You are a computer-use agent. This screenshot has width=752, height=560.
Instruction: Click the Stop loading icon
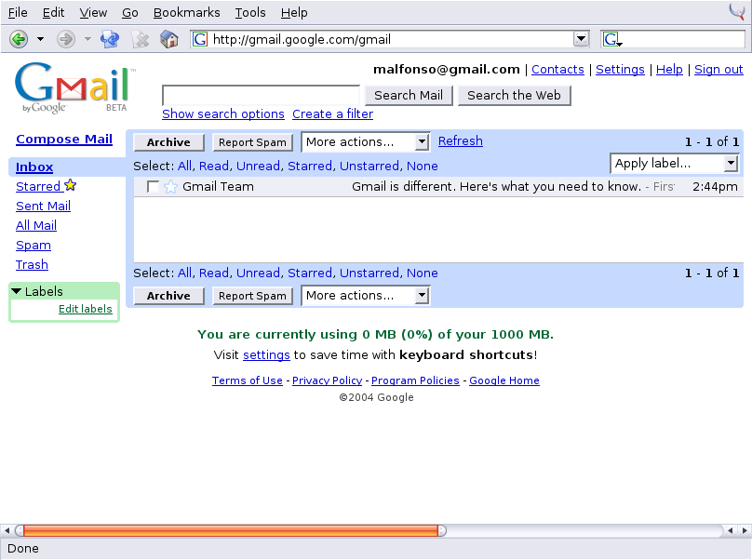140,39
